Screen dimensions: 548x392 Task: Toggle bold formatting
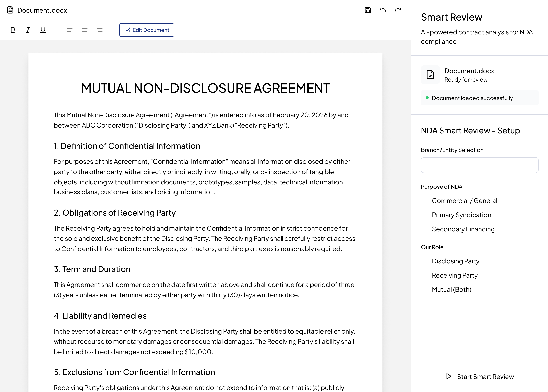(x=13, y=30)
